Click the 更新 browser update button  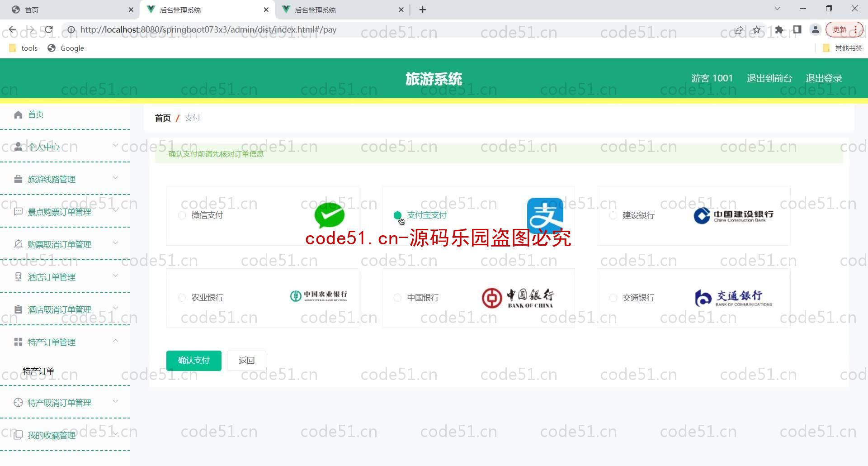(x=844, y=30)
